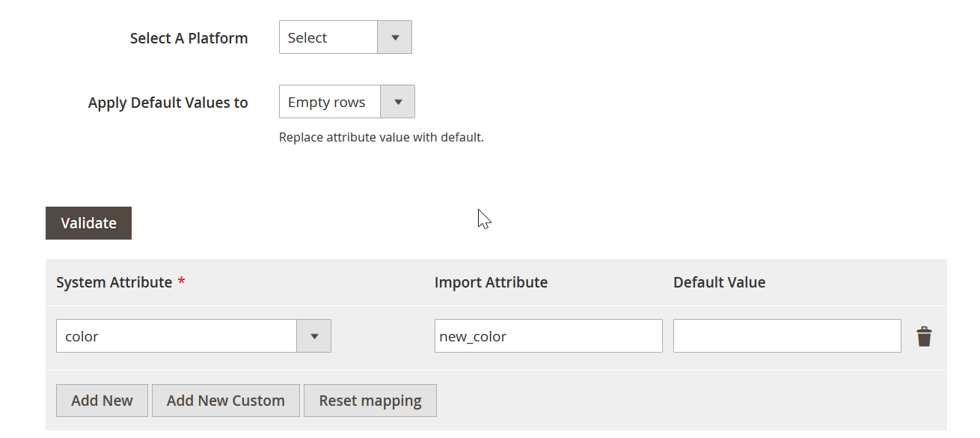
Task: Click the 'Select' text in platform combo box
Action: point(307,38)
